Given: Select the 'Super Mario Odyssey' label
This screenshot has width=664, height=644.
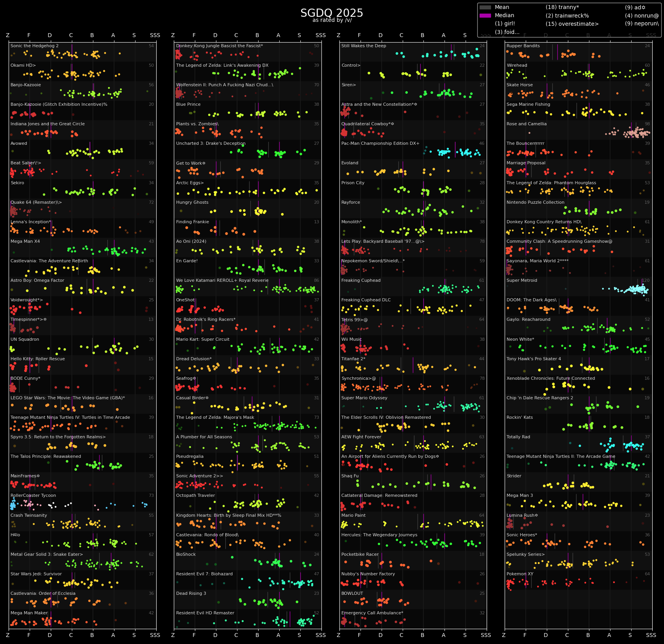Looking at the screenshot, I should pyautogui.click(x=364, y=398).
